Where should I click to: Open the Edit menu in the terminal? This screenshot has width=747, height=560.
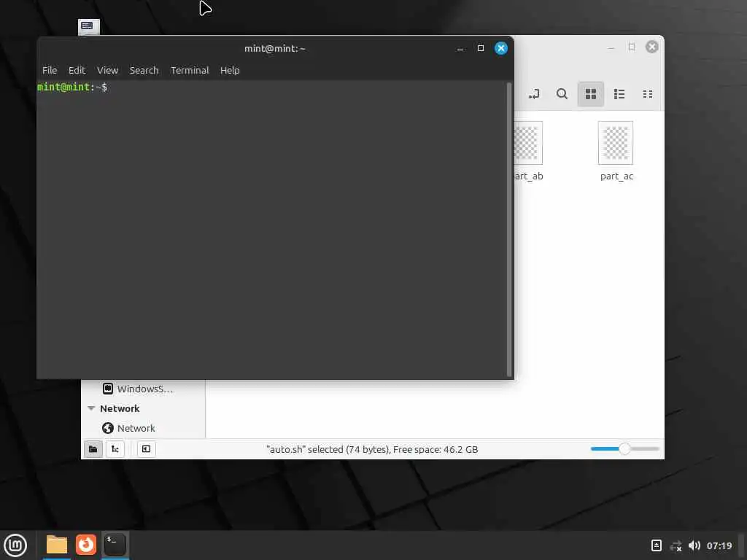point(77,71)
